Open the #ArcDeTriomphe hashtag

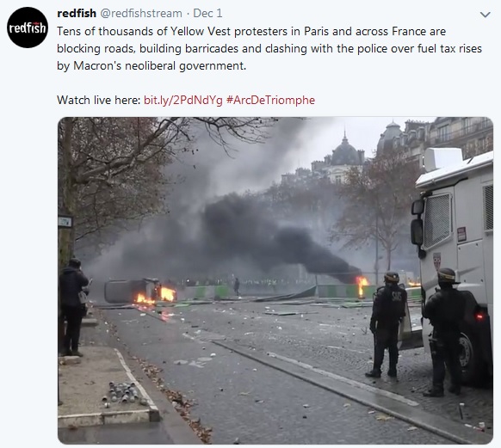click(x=270, y=101)
